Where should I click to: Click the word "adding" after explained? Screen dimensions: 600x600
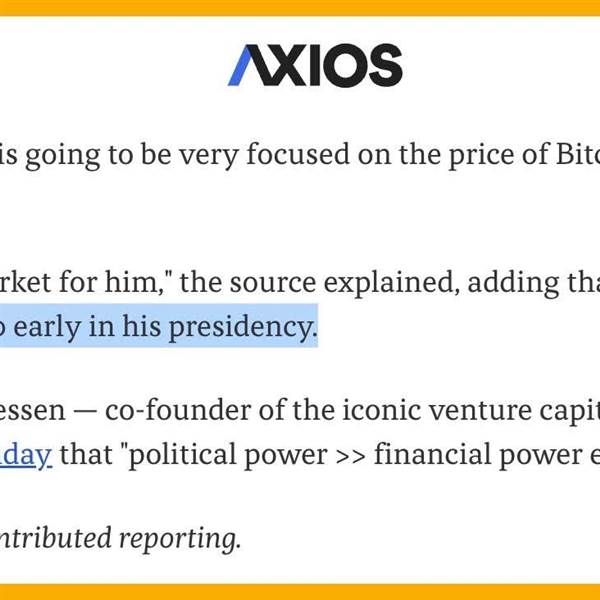click(x=513, y=284)
